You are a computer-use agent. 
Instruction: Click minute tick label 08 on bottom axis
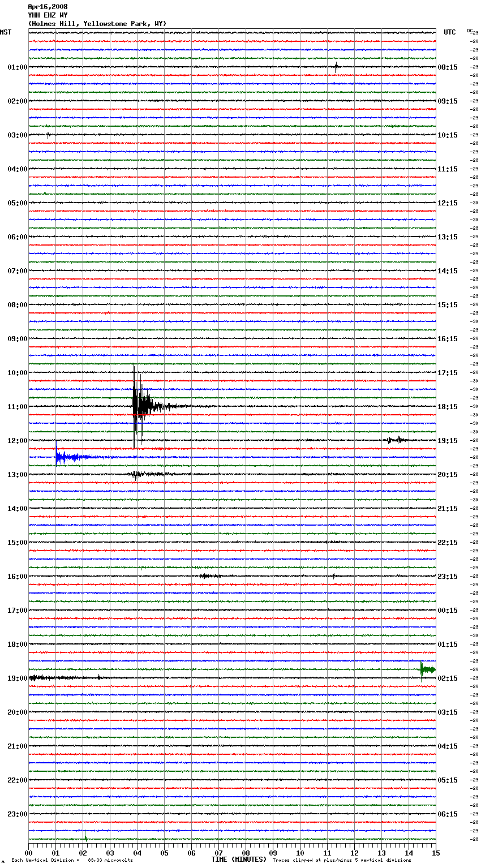click(x=246, y=853)
